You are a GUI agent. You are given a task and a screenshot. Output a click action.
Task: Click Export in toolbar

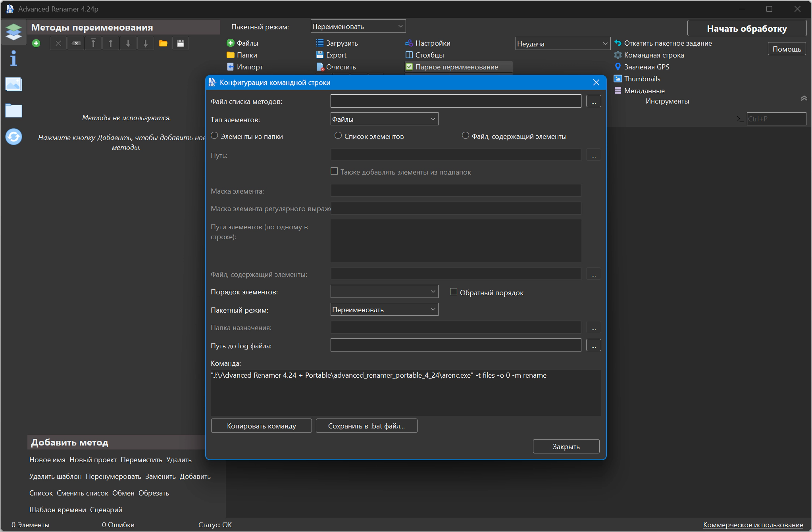pyautogui.click(x=331, y=55)
